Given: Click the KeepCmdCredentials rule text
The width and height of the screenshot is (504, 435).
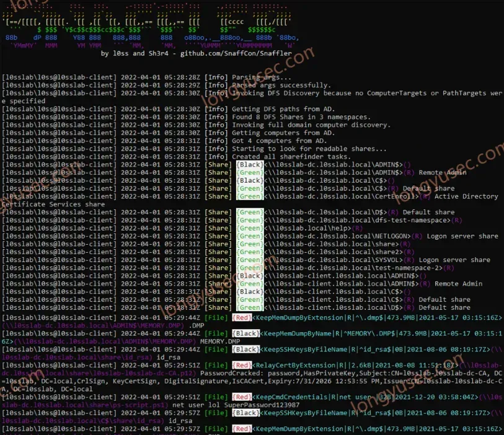Looking at the screenshot, I should point(291,397).
